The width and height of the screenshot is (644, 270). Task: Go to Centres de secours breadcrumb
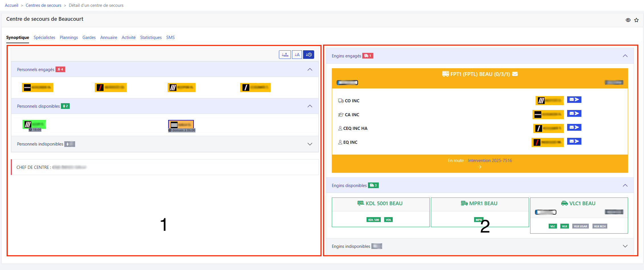44,5
